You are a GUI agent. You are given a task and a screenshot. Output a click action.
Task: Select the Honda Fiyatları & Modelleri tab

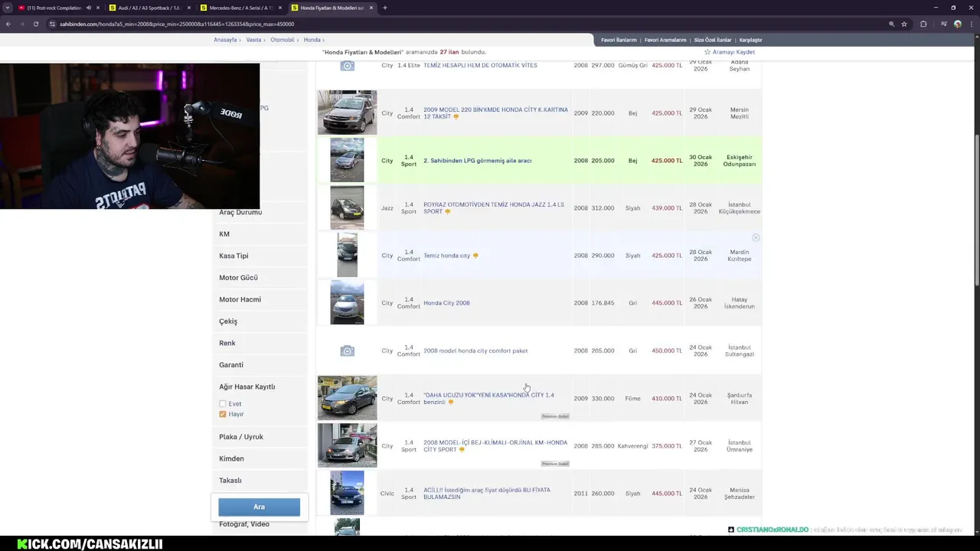click(x=332, y=8)
